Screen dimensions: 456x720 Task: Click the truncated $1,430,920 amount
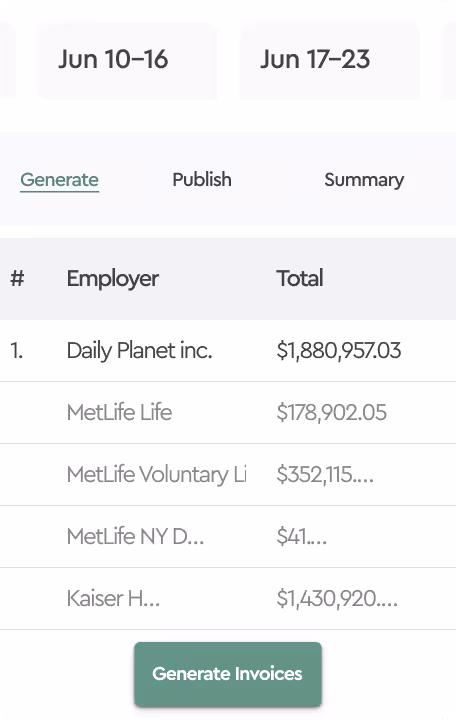coord(337,598)
